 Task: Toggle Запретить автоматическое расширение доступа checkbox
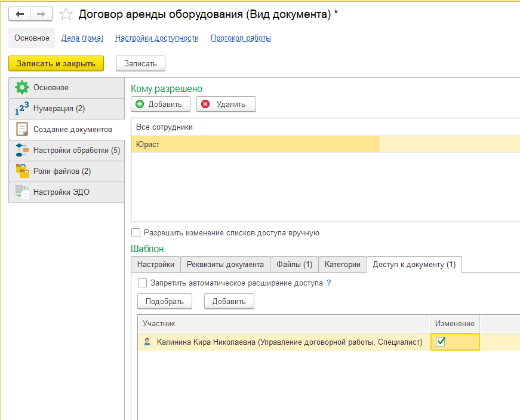(142, 283)
